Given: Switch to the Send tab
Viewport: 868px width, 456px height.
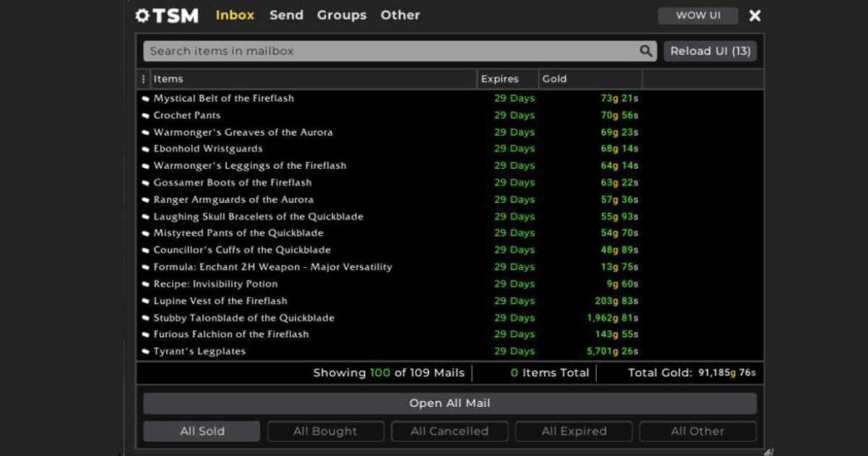Looking at the screenshot, I should click(287, 15).
